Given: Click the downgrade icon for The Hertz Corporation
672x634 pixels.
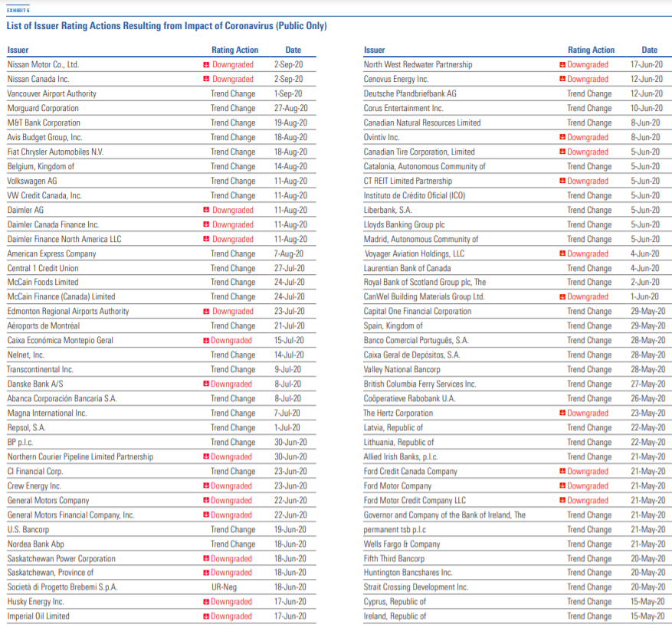Looking at the screenshot, I should (562, 413).
